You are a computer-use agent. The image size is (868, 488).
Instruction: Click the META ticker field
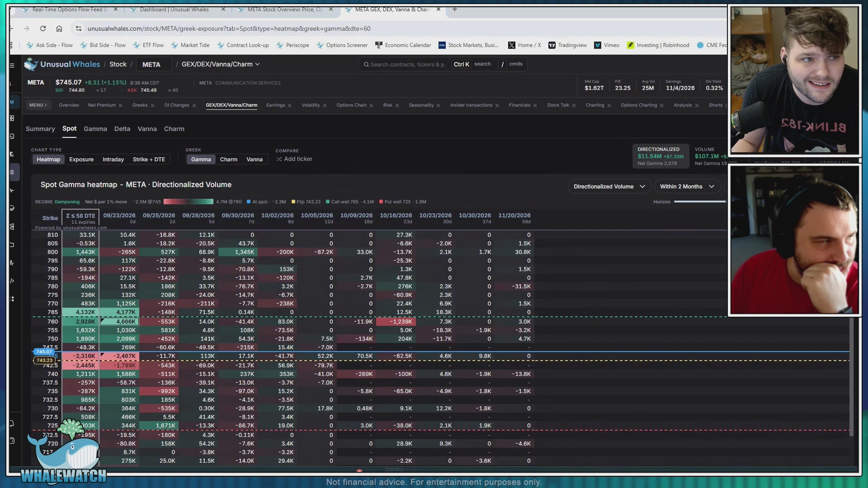pyautogui.click(x=154, y=64)
